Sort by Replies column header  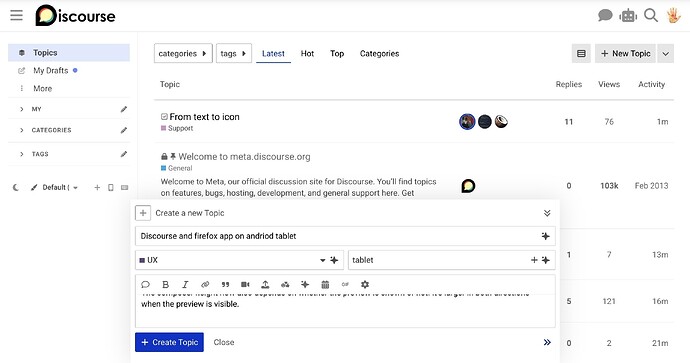(569, 84)
